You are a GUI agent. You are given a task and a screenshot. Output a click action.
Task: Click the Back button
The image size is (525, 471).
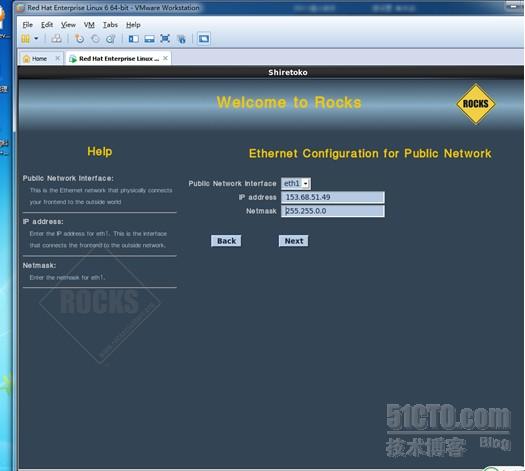click(226, 241)
